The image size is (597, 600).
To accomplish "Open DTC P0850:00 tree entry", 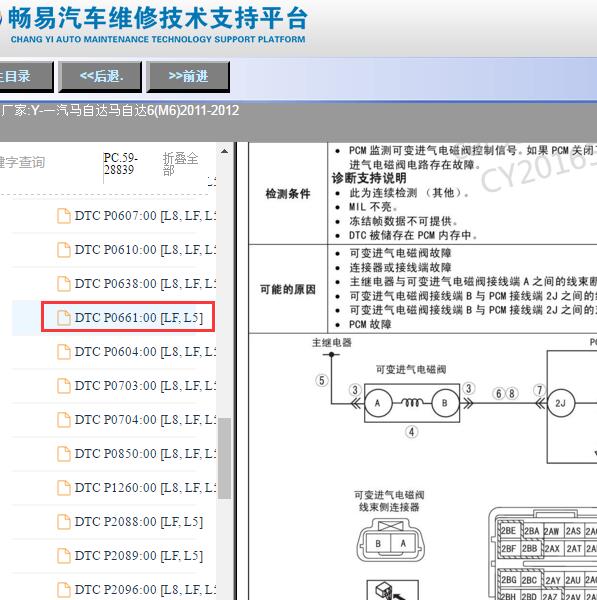I will pos(145,454).
